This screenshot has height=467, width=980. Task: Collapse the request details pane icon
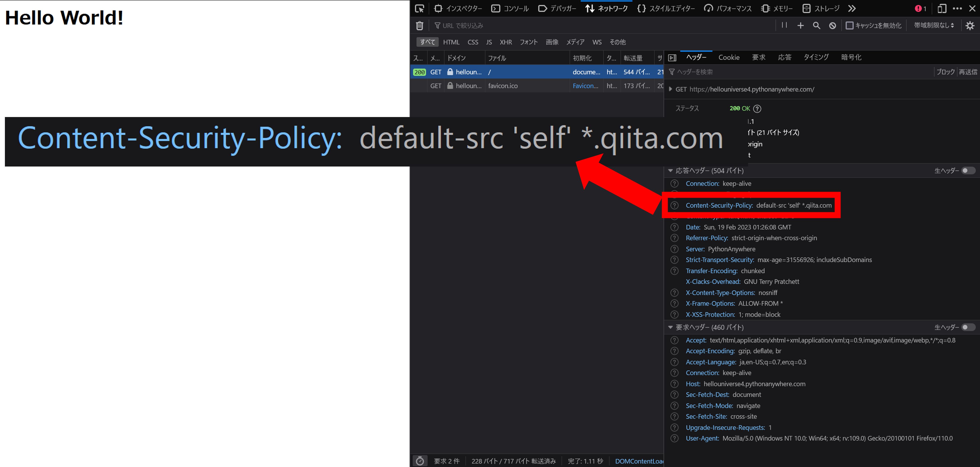point(672,58)
